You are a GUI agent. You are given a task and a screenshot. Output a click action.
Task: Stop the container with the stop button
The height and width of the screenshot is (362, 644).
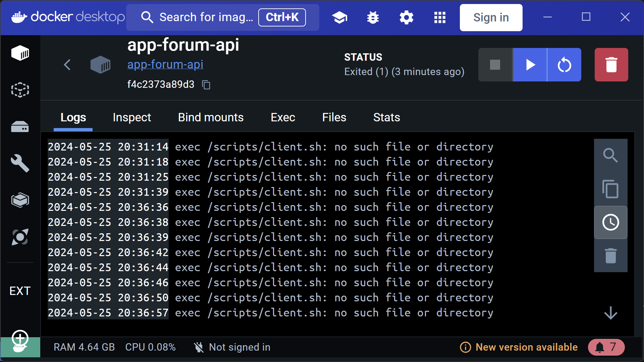pos(495,65)
